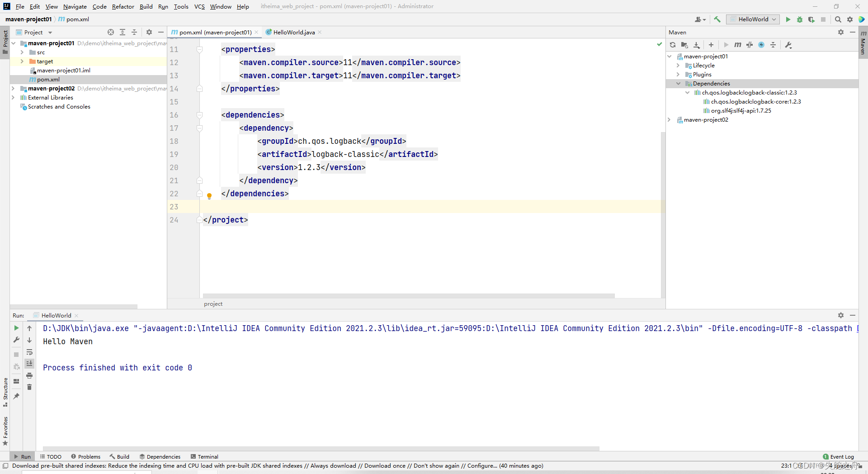Open code-with-me user dropdown
The image size is (868, 474).
tap(700, 19)
